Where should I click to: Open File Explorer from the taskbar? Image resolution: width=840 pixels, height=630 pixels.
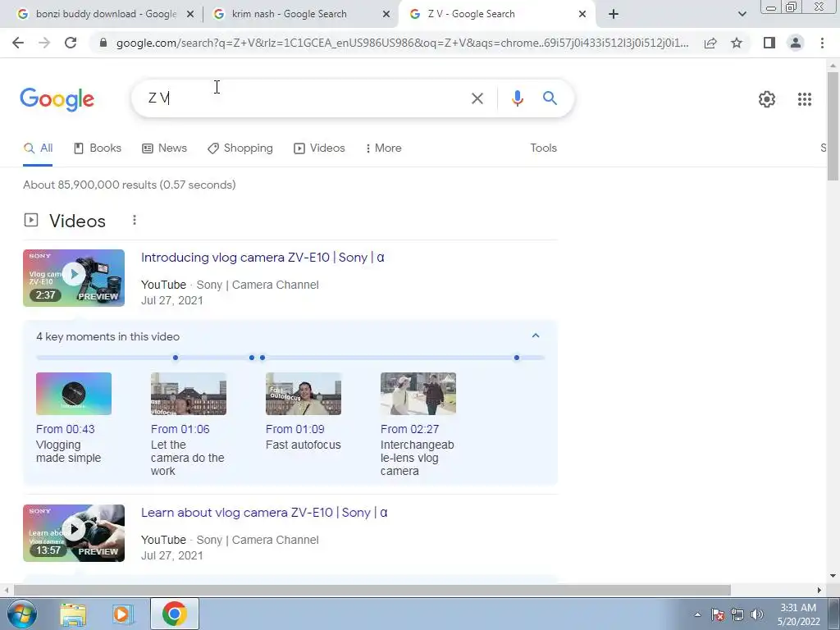pos(73,614)
